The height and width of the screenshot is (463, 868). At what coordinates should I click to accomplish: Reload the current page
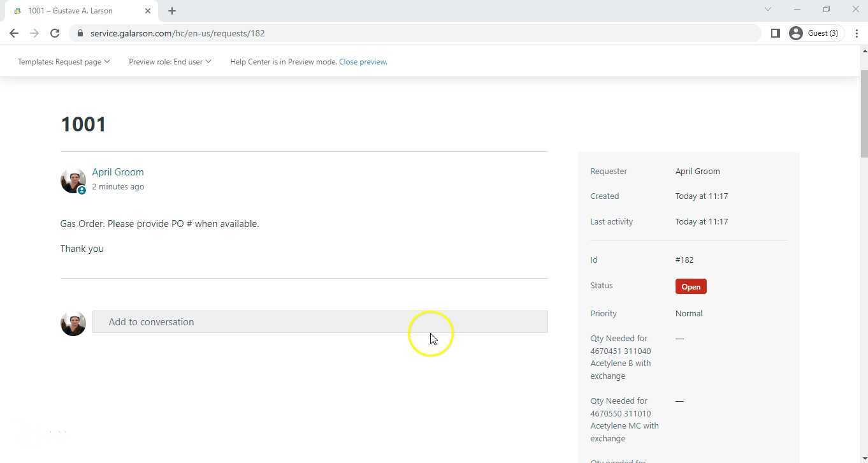tap(55, 33)
